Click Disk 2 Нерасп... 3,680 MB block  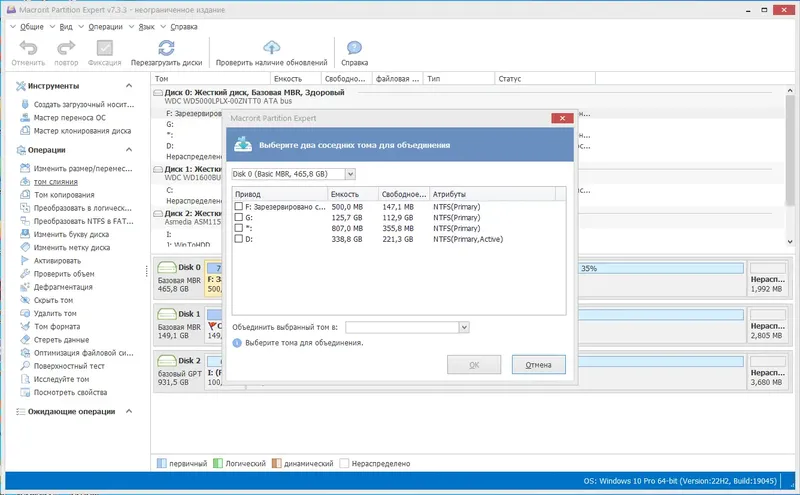point(767,372)
